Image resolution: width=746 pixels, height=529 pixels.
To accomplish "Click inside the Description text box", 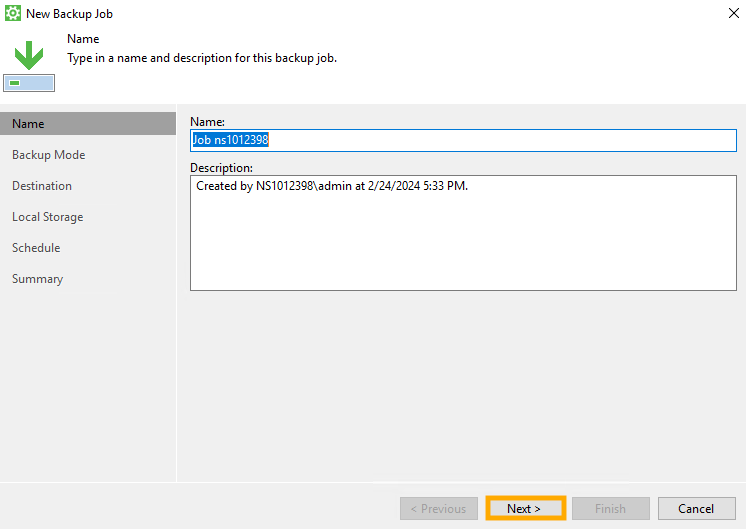I will (x=462, y=233).
